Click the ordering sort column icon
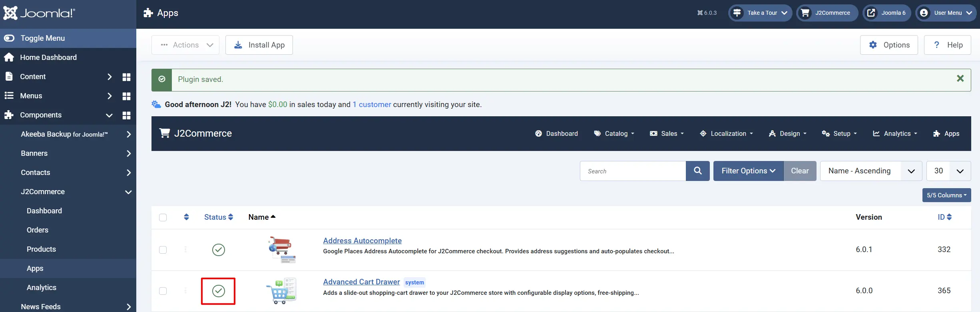 [186, 217]
